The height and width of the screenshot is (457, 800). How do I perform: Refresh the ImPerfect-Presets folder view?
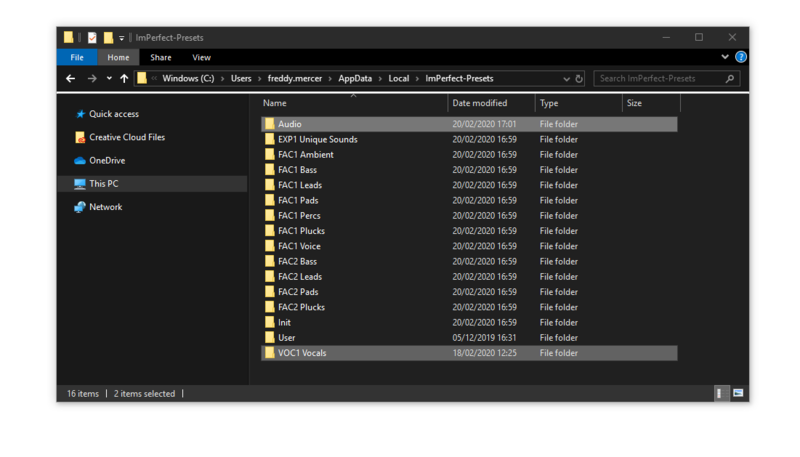(x=579, y=79)
